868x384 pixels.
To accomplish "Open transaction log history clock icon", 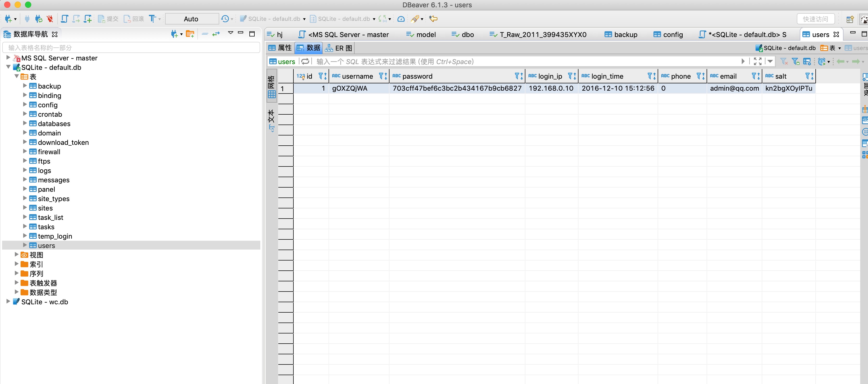I will tap(225, 19).
